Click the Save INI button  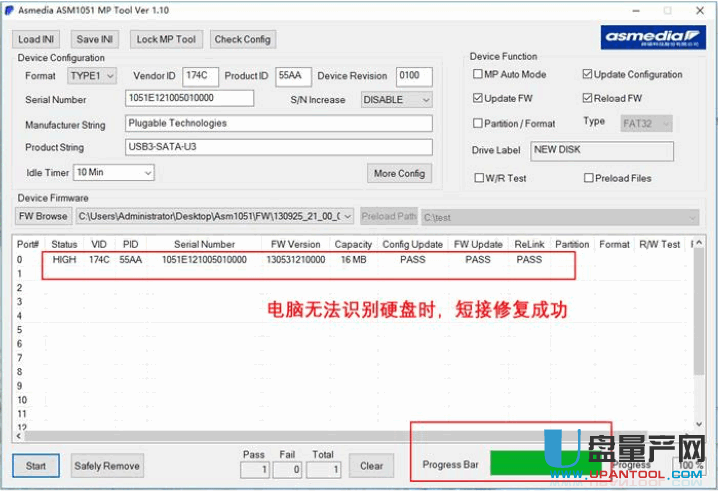(x=95, y=39)
